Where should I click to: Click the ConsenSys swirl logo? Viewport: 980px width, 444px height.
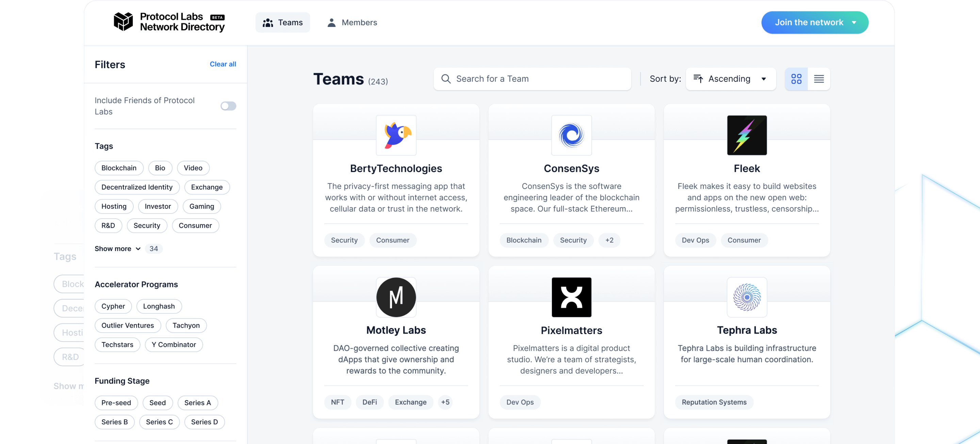(x=571, y=135)
